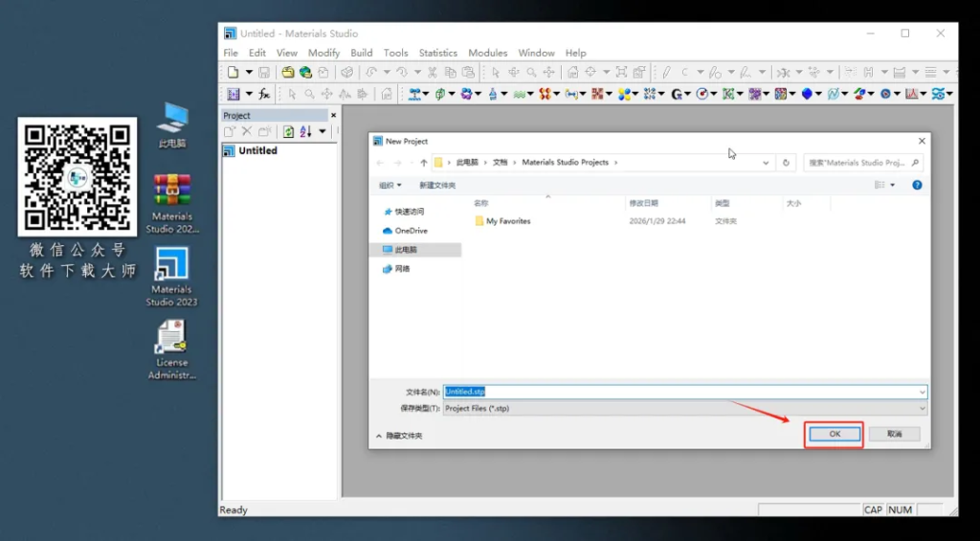Open the 组织 dropdown menu
980x541 pixels.
coord(390,185)
